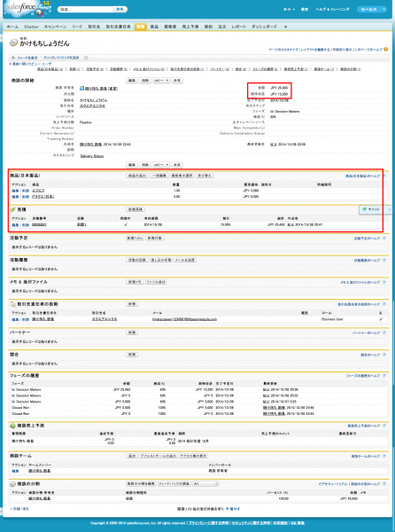Switch to the 取引先責任者 tab

tap(118, 27)
